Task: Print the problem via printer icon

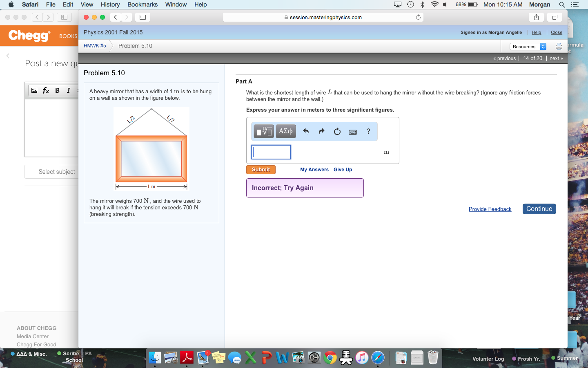Action: [559, 47]
